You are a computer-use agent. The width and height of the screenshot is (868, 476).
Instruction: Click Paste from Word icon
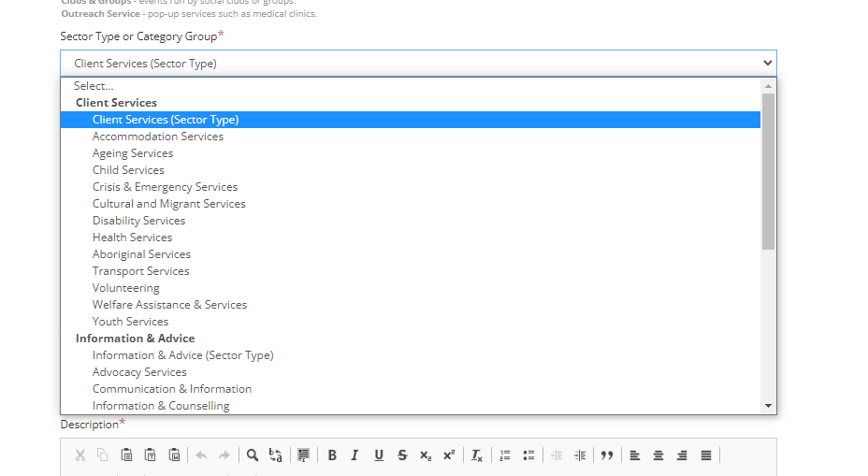point(174,455)
